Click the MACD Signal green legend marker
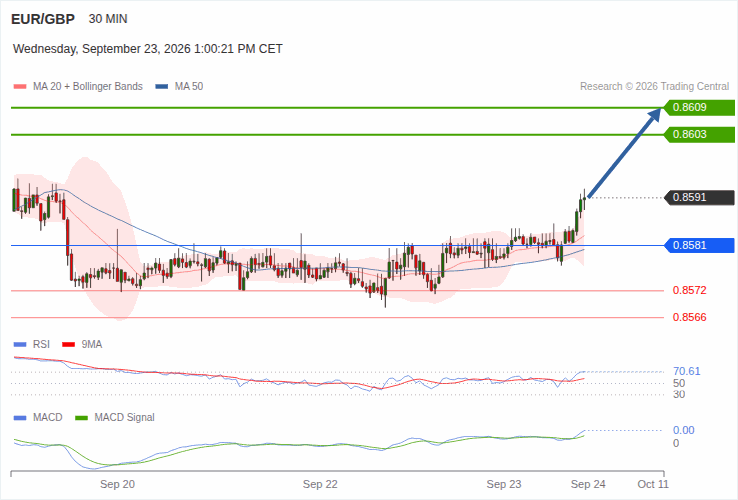The height and width of the screenshot is (500, 738). tap(82, 418)
